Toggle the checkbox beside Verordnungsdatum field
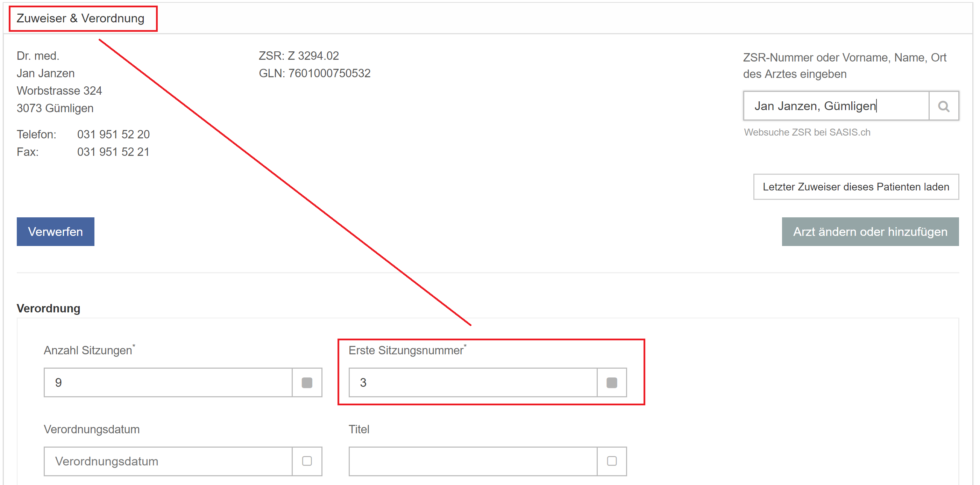The height and width of the screenshot is (485, 980). coord(307,461)
